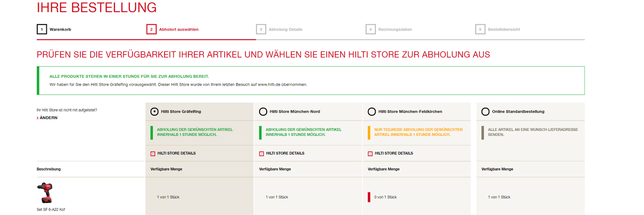Click the Beschreibung column header
This screenshot has width=644, height=215.
click(48, 169)
